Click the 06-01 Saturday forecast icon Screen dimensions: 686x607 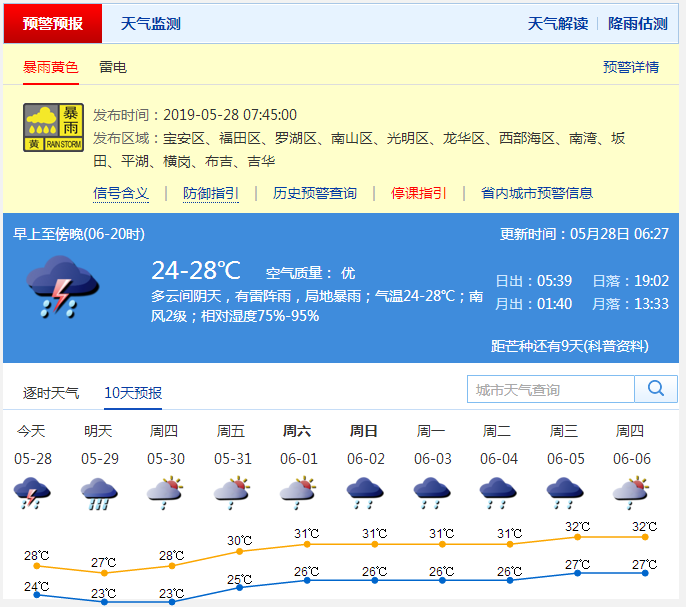pyautogui.click(x=297, y=493)
